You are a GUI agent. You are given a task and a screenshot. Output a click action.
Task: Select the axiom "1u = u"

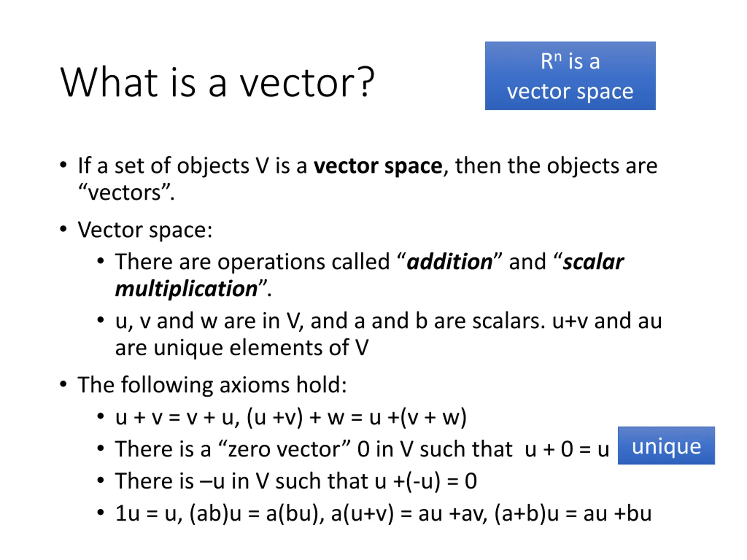(x=146, y=513)
